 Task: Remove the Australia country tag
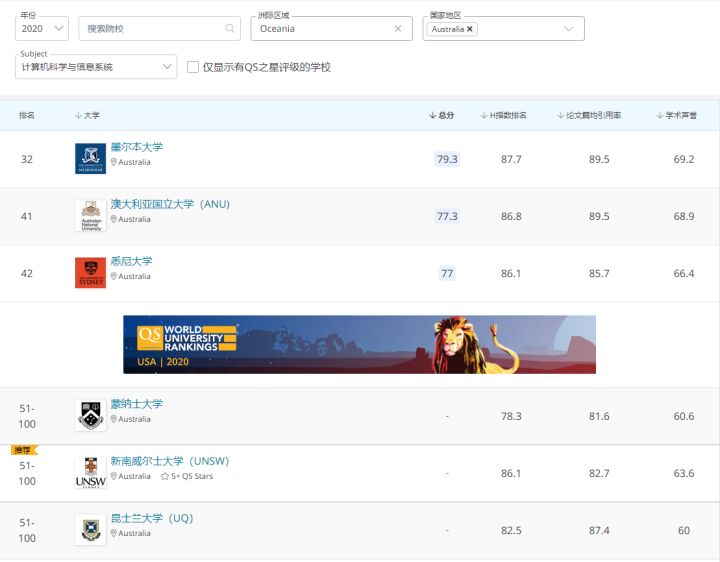click(470, 29)
